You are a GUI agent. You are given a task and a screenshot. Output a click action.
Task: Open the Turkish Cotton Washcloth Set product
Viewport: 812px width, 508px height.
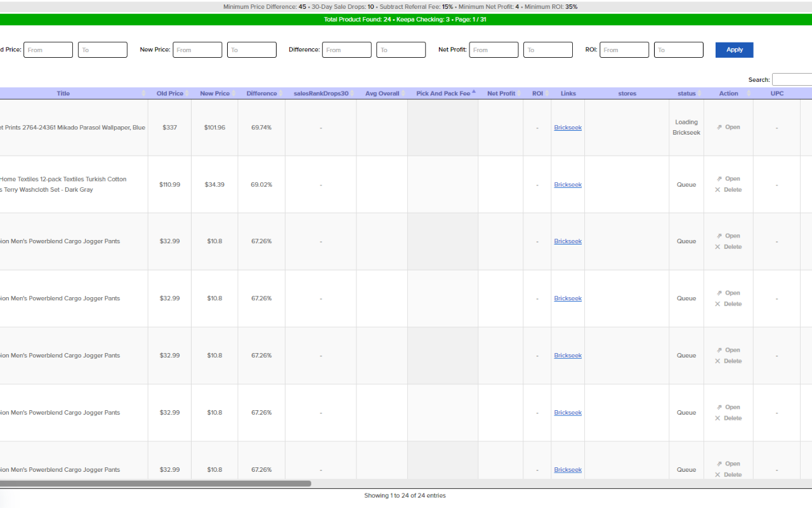pos(728,178)
